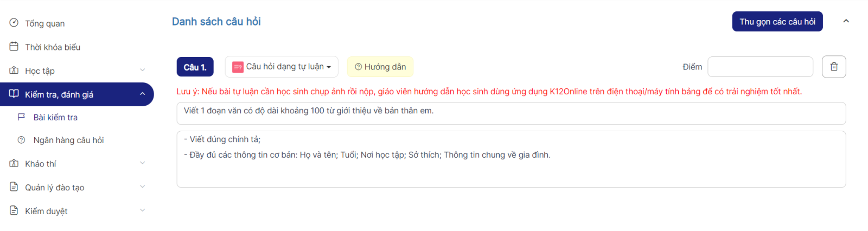Click the flag icon beside Bài kiểm tra
Image resolution: width=868 pixels, height=231 pixels.
[22, 117]
